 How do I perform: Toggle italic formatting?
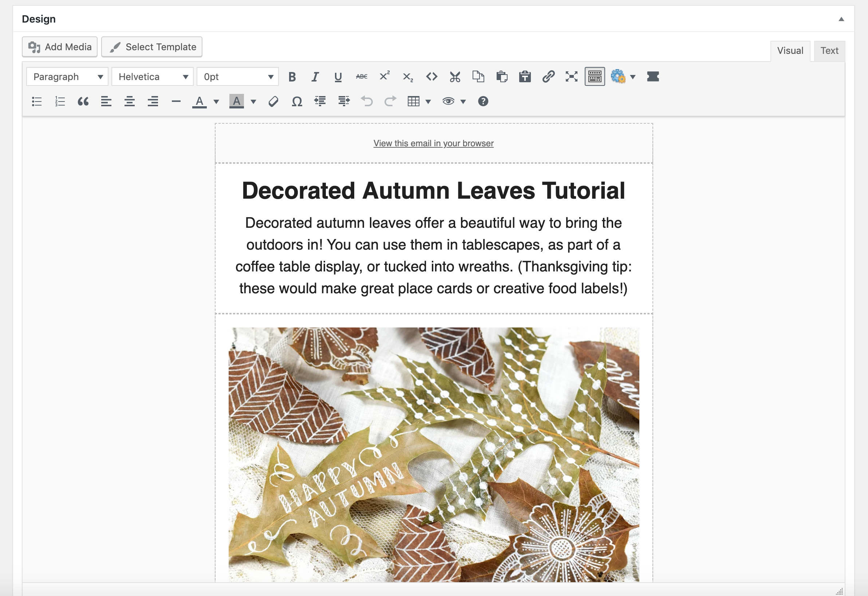coord(315,77)
